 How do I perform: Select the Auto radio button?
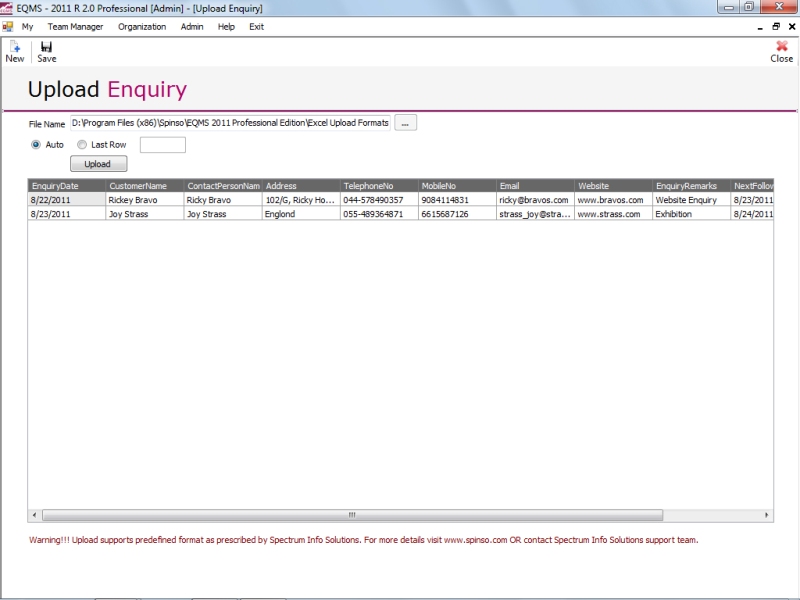coord(36,145)
